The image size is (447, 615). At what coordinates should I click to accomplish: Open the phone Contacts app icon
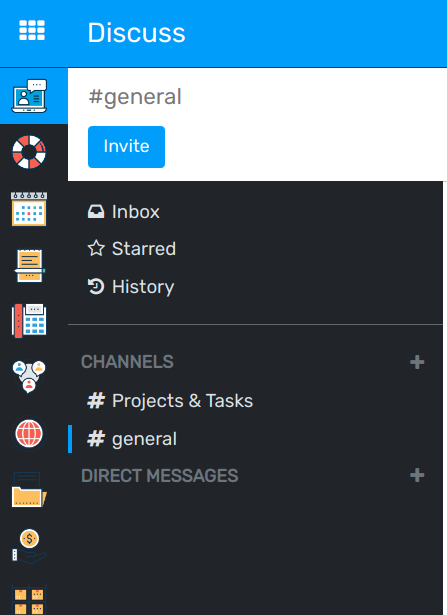[x=29, y=321]
